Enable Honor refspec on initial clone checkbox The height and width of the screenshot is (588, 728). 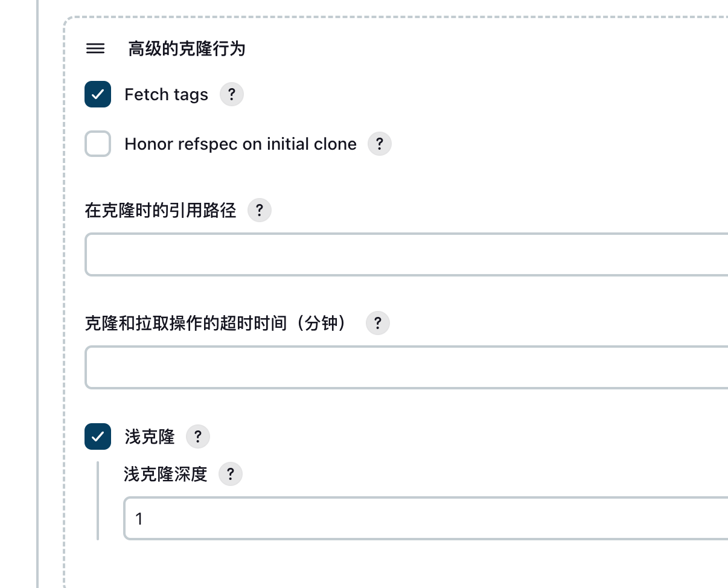pyautogui.click(x=98, y=144)
